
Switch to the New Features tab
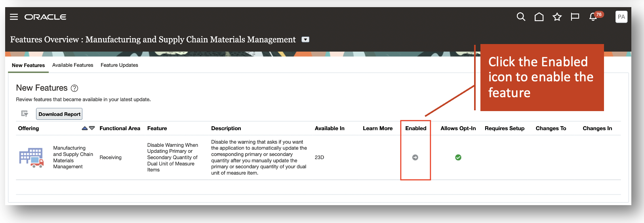(x=28, y=65)
